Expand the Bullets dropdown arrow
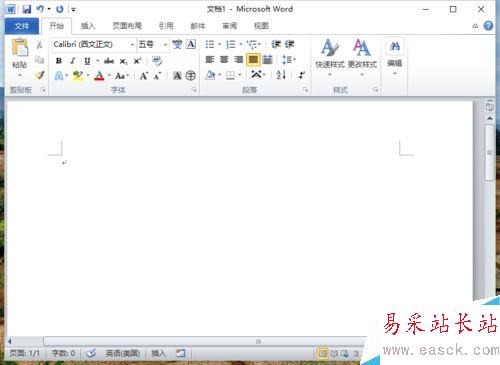The image size is (500, 365). pyautogui.click(x=219, y=44)
